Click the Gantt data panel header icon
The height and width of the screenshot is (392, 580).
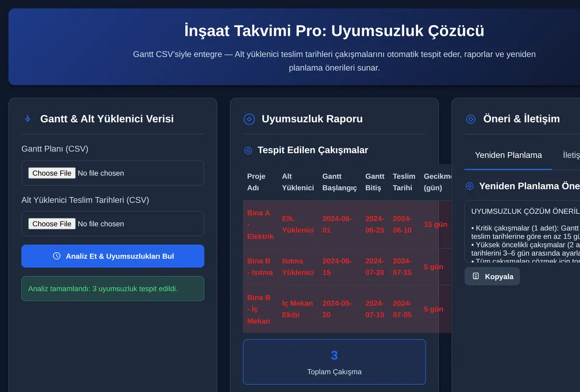point(28,118)
